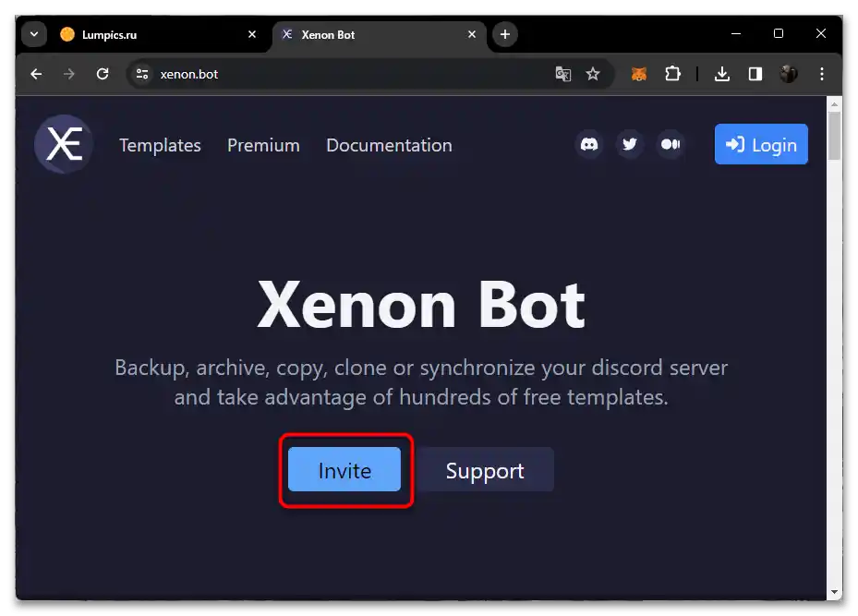
Task: Open Xenon's Medium blog icon
Action: point(671,144)
